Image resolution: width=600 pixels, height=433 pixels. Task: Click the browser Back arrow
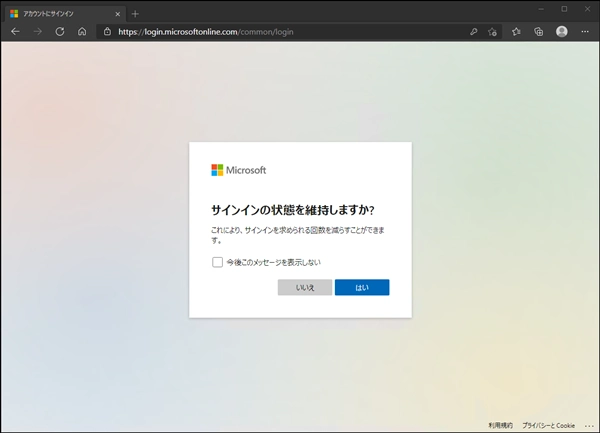[15, 32]
